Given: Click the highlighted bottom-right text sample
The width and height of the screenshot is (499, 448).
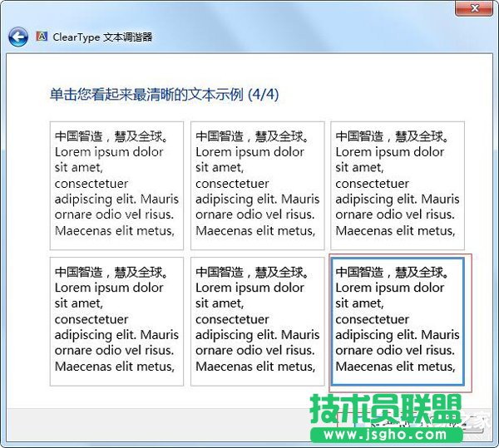Looking at the screenshot, I should (x=398, y=322).
